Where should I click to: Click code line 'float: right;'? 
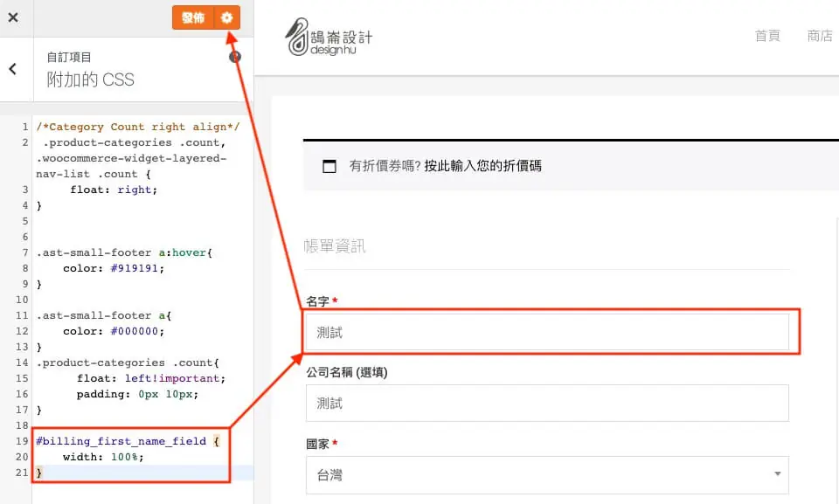[114, 190]
